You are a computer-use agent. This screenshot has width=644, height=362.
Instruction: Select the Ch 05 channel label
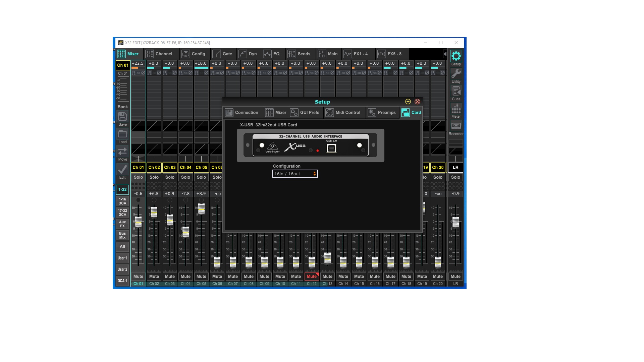[201, 167]
